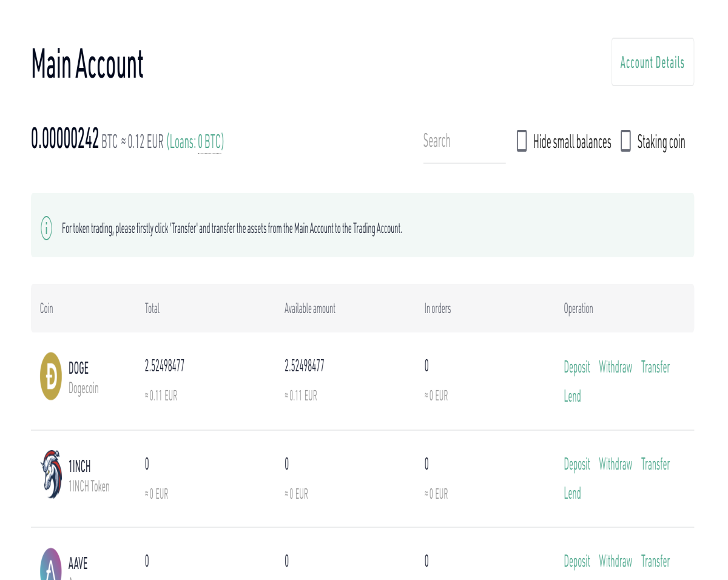Click the Coin column header
Image resolution: width=728 pixels, height=580 pixels.
click(x=46, y=308)
